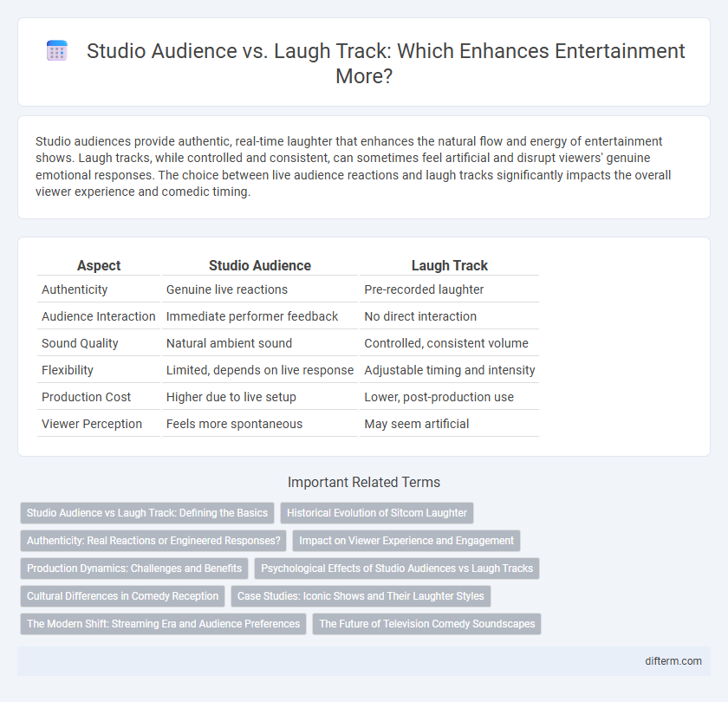
Task: Select 'Cultural Differences in Comedy Reception' tag
Action: (122, 596)
